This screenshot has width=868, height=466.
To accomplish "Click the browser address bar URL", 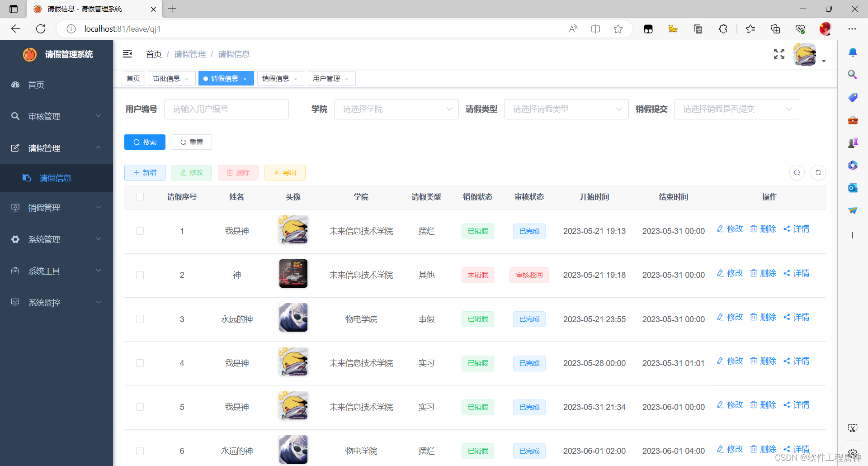I will [x=122, y=29].
